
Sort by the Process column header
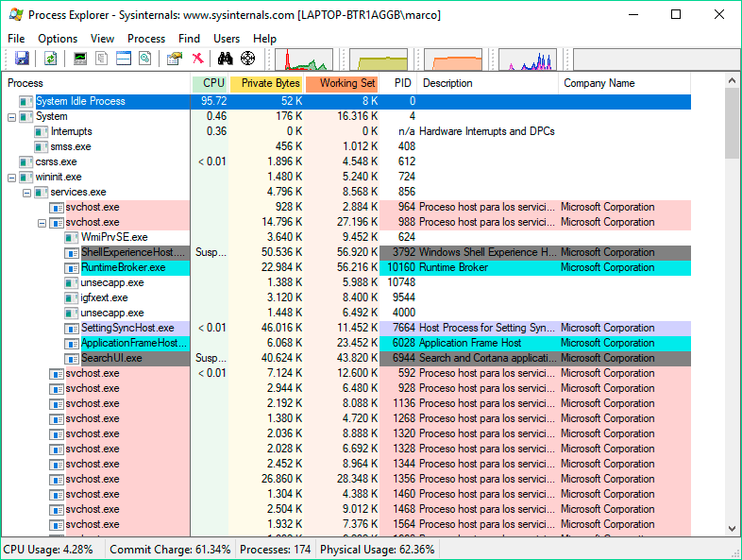(x=96, y=83)
